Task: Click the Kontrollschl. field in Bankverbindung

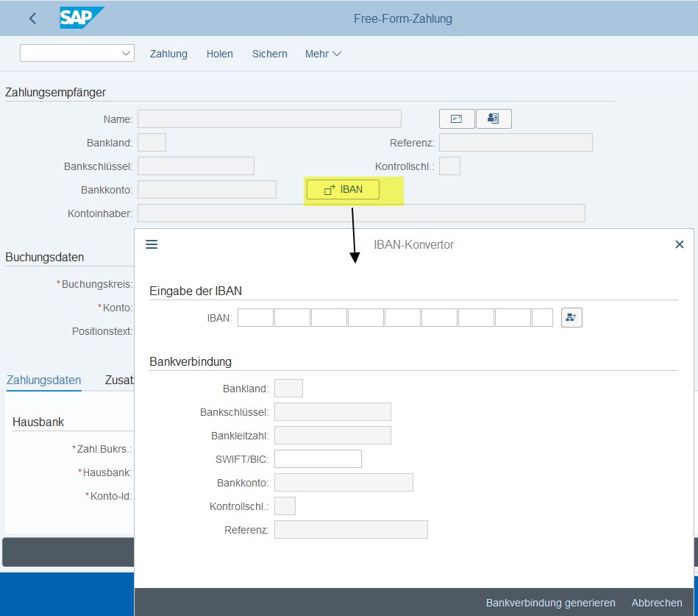Action: click(x=285, y=506)
